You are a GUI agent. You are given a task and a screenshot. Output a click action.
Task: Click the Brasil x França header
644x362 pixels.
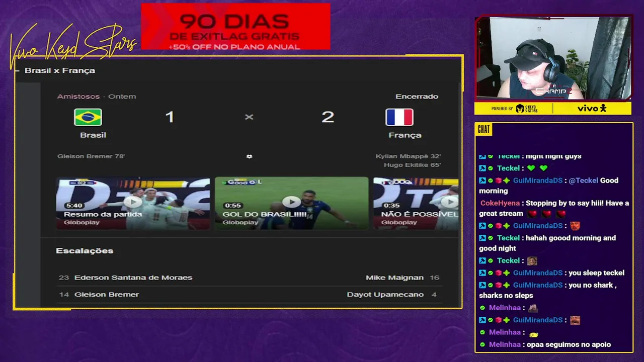point(60,70)
